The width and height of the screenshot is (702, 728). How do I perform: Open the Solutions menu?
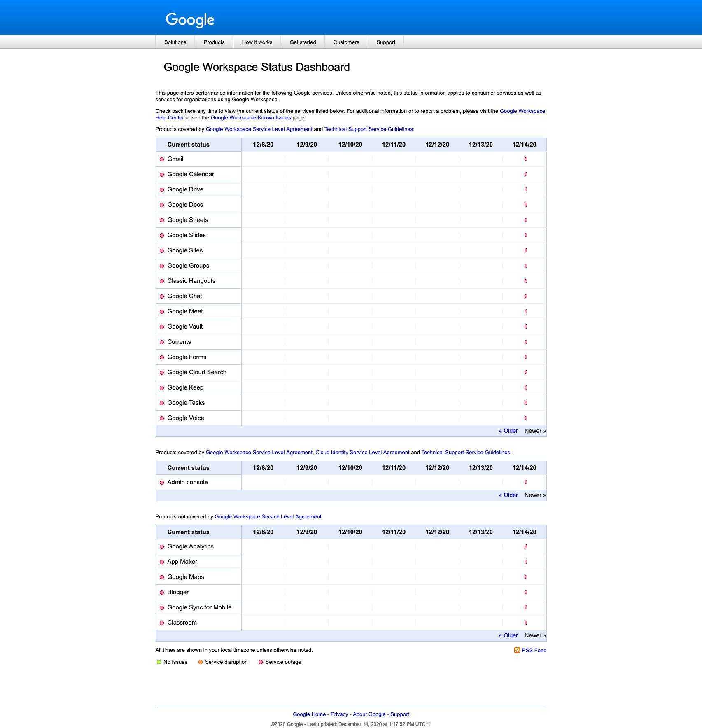point(175,42)
